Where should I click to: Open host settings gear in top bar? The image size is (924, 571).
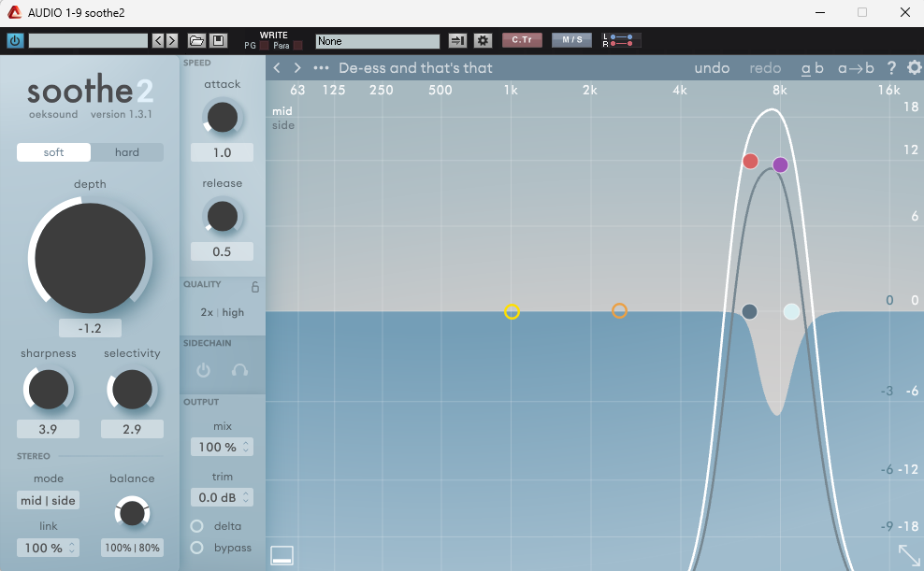483,40
